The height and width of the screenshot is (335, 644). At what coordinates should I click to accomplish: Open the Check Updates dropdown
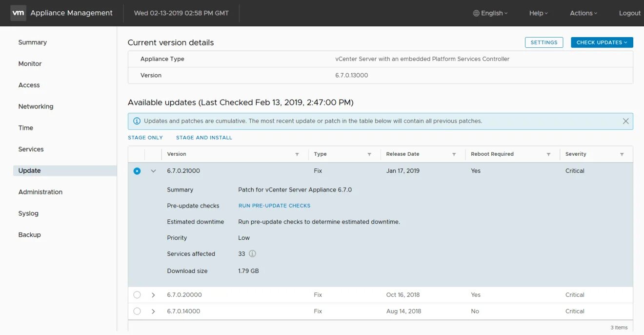[602, 42]
